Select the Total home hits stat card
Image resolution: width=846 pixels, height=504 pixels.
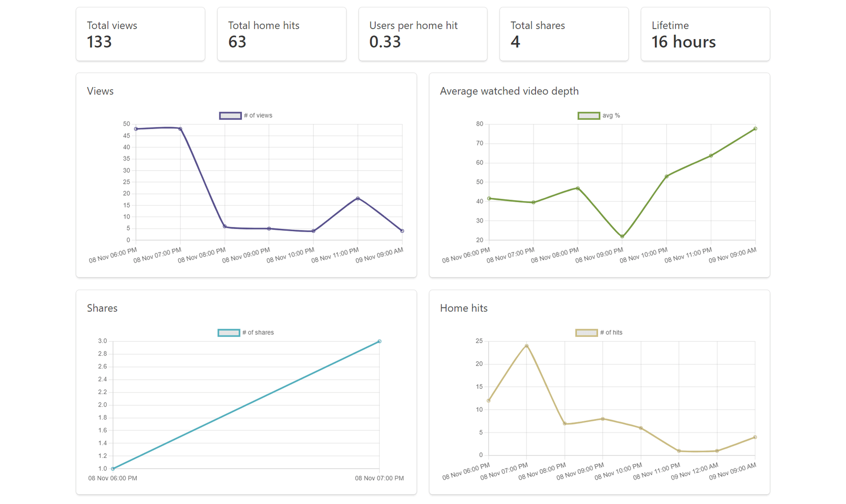[282, 34]
